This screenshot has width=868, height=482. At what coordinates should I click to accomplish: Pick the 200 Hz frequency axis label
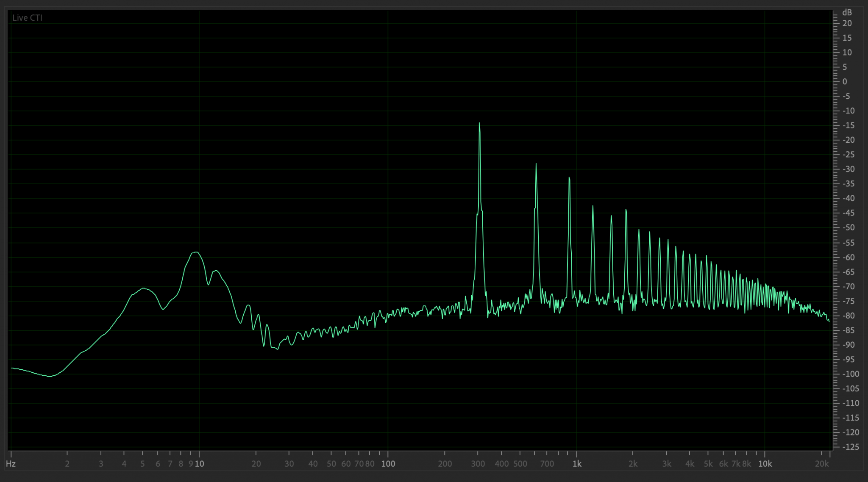[x=445, y=464]
